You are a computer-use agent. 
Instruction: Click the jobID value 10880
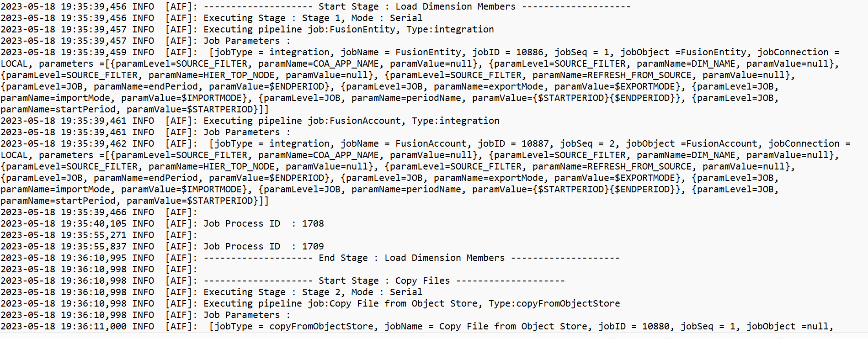point(655,326)
